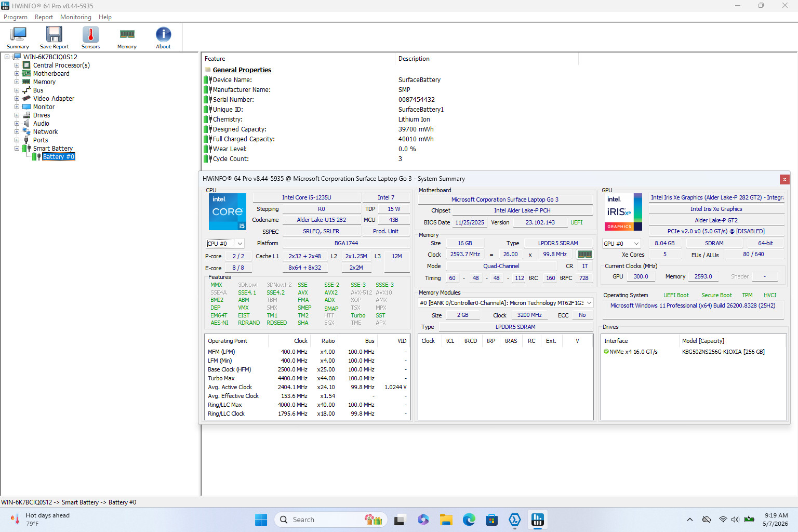Image resolution: width=798 pixels, height=532 pixels.
Task: Expand the Memory tree node
Action: 17,82
